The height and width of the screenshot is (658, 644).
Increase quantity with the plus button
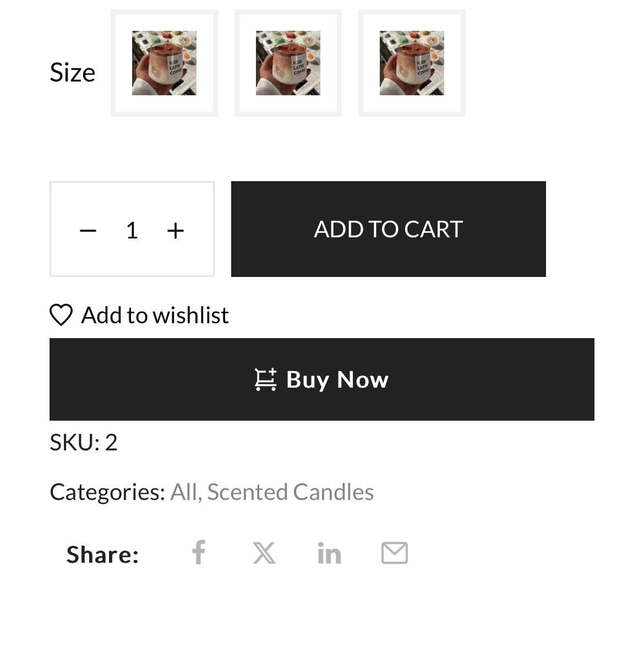tap(175, 230)
